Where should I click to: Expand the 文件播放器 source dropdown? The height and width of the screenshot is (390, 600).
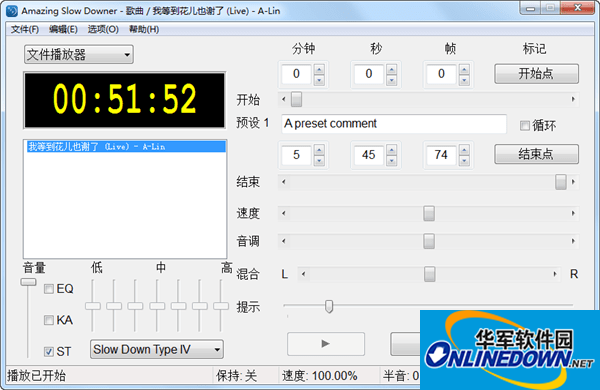click(x=79, y=54)
